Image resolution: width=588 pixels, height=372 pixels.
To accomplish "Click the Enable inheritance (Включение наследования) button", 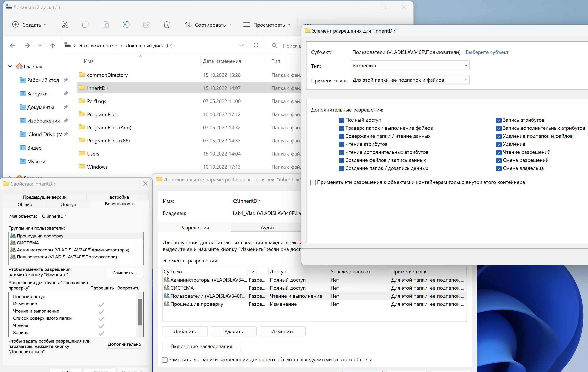I will tap(201, 346).
